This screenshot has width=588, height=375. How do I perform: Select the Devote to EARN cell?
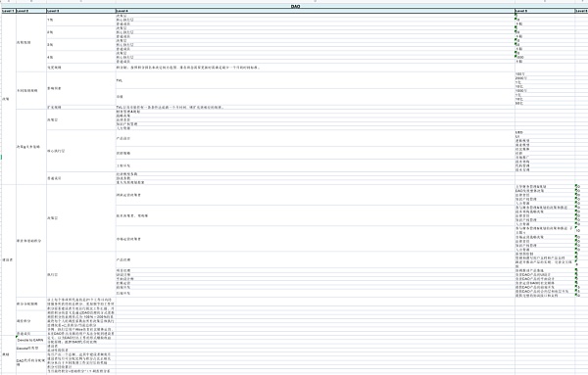pyautogui.click(x=31, y=340)
